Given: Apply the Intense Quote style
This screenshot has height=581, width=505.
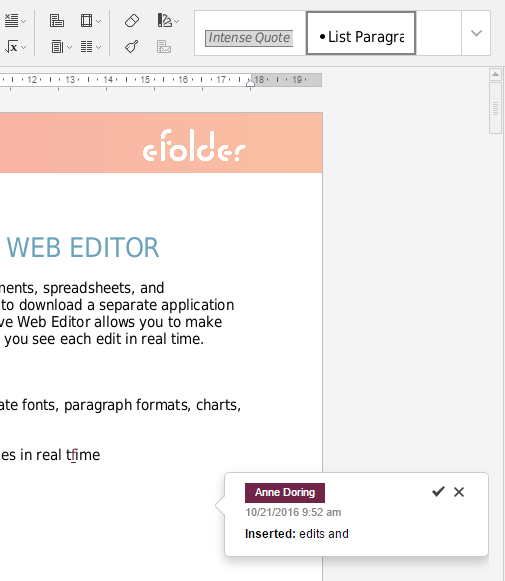Looking at the screenshot, I should click(x=249, y=38).
